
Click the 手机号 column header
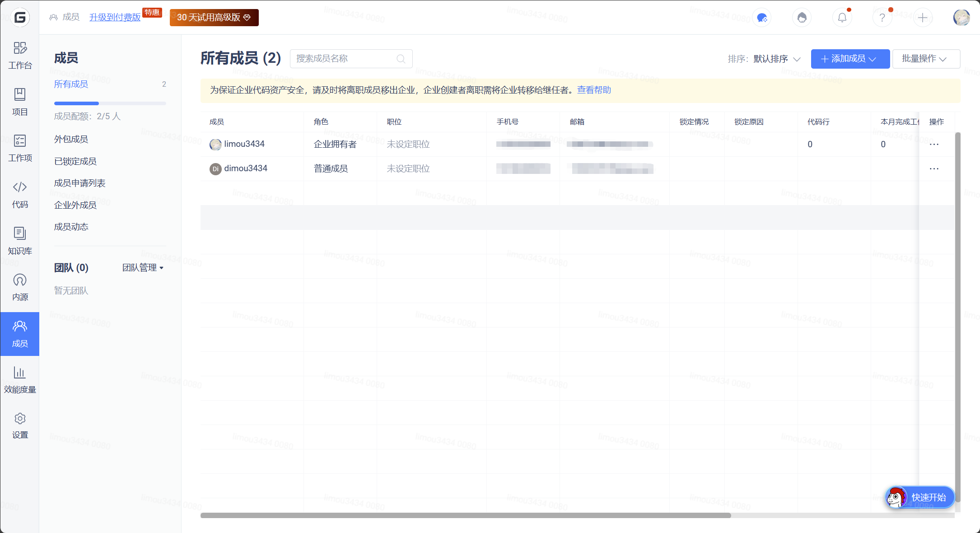click(x=508, y=122)
